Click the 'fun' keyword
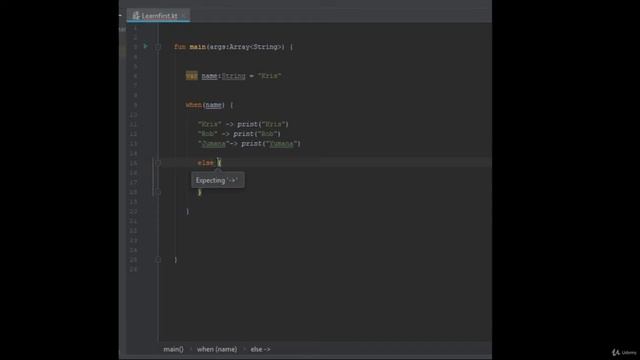The height and width of the screenshot is (360, 640). [180, 47]
